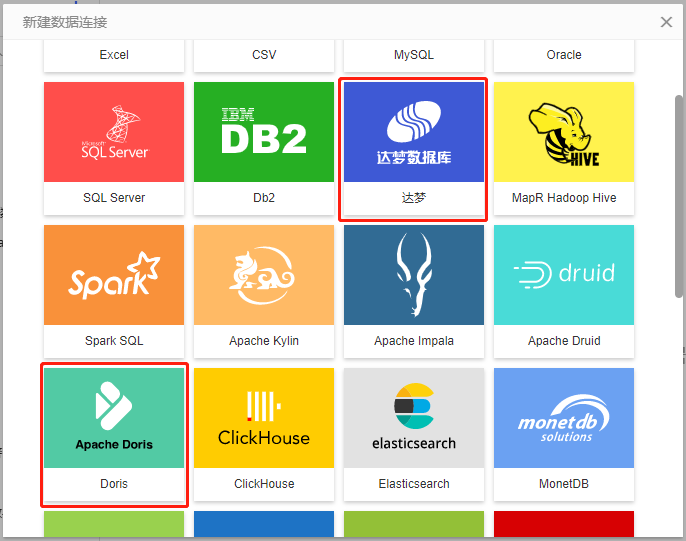Click the Excel connection label

114,55
